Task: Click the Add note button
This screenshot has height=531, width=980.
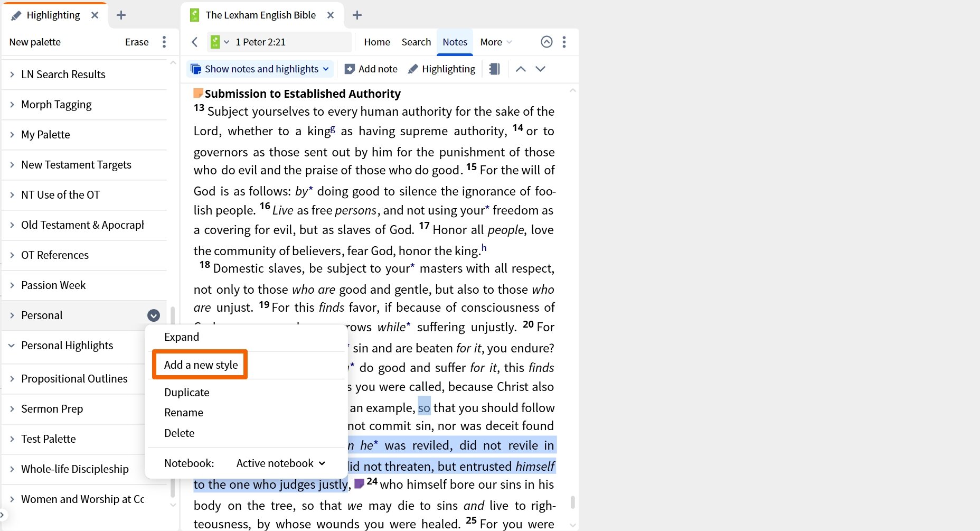Action: [x=371, y=69]
